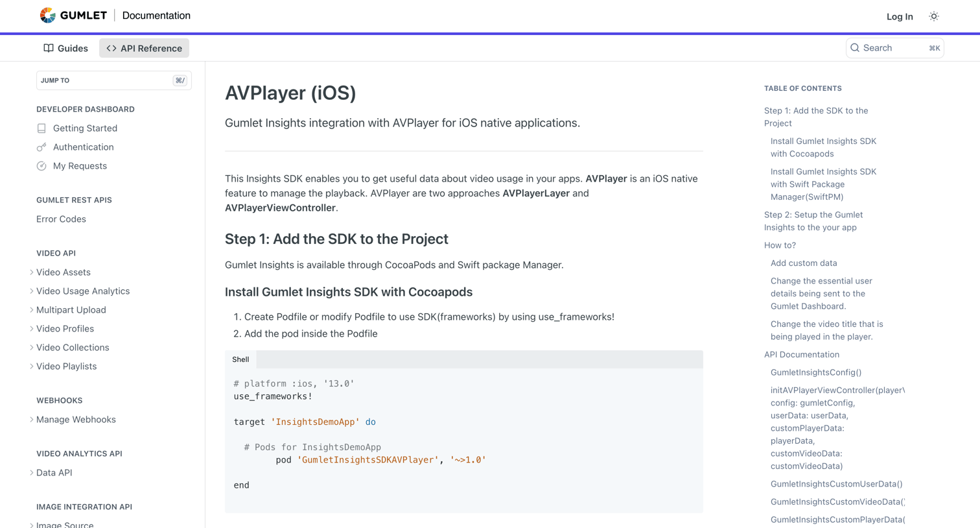Switch to the Guides tab
980x528 pixels.
(x=65, y=48)
